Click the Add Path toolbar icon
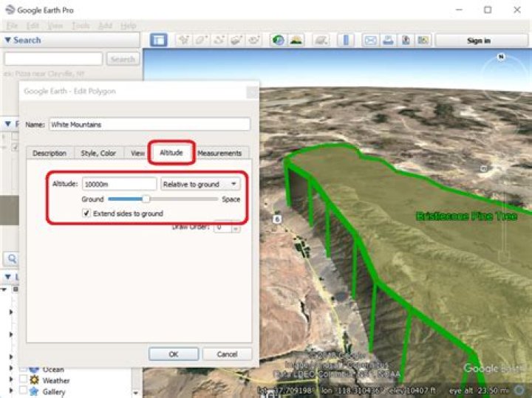 point(219,40)
